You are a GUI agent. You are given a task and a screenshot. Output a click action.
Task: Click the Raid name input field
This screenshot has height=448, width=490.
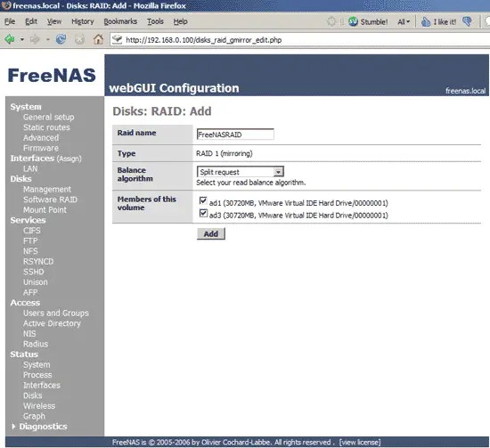pos(235,134)
